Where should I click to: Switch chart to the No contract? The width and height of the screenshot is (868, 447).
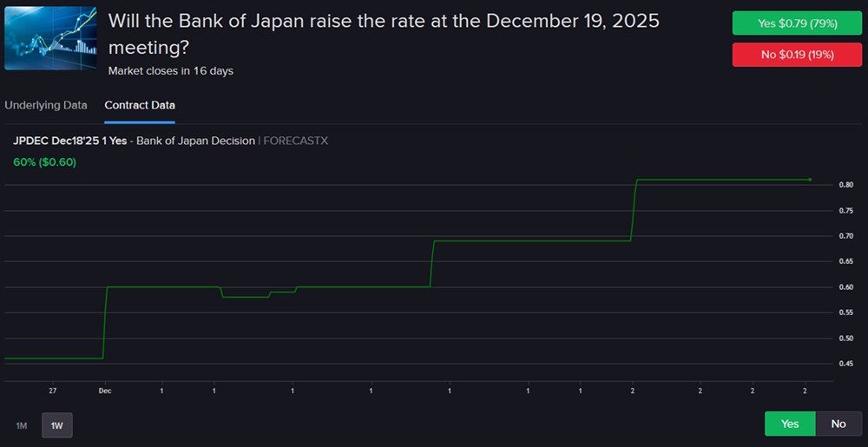pos(838,424)
